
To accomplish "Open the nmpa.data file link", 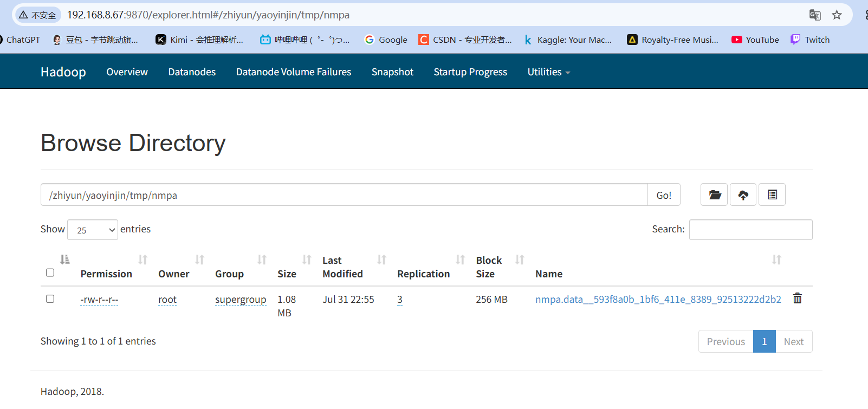I will click(658, 300).
